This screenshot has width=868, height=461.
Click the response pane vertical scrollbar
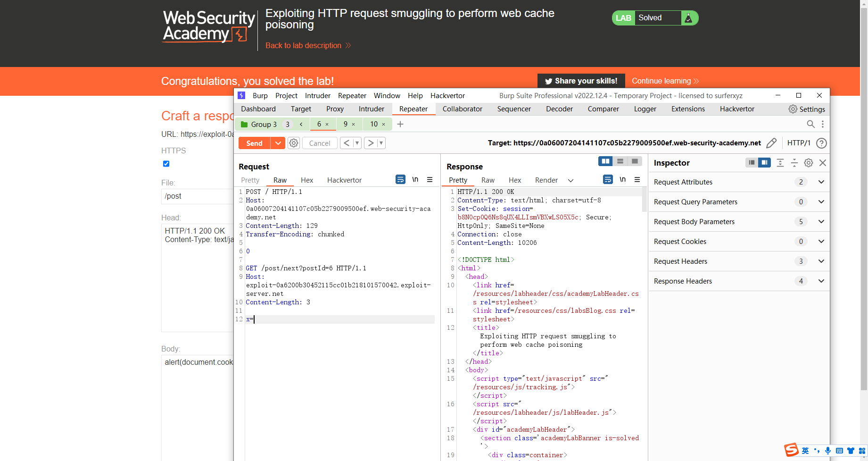644,199
